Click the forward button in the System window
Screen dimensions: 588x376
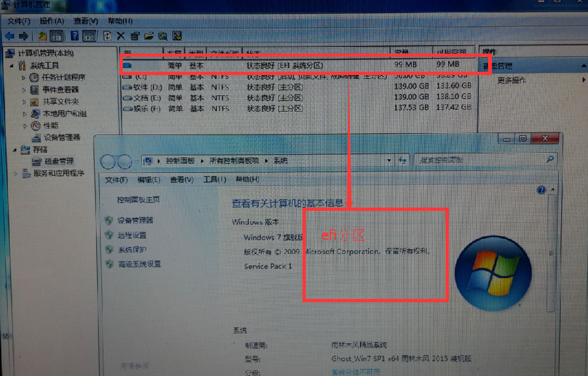point(125,162)
